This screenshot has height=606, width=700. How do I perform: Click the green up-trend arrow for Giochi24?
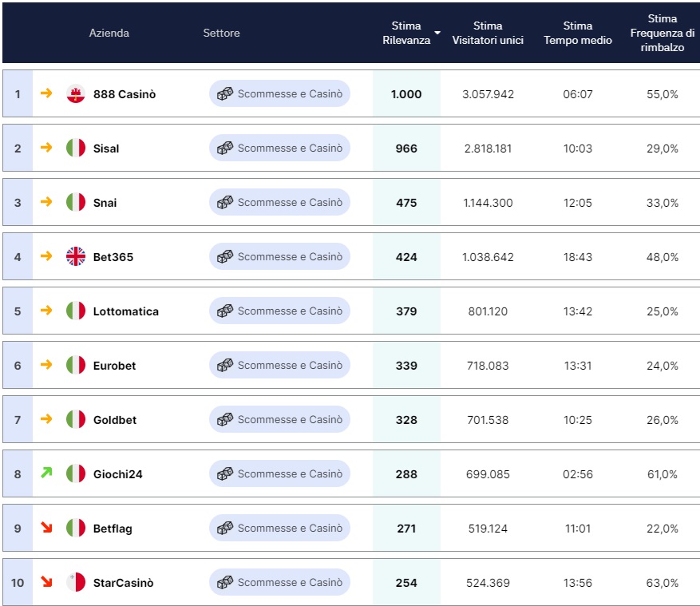[x=46, y=472]
